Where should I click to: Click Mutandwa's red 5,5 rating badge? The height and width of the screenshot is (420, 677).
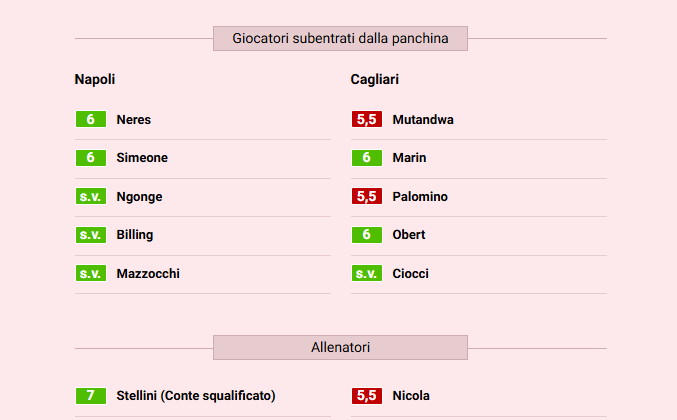[366, 120]
